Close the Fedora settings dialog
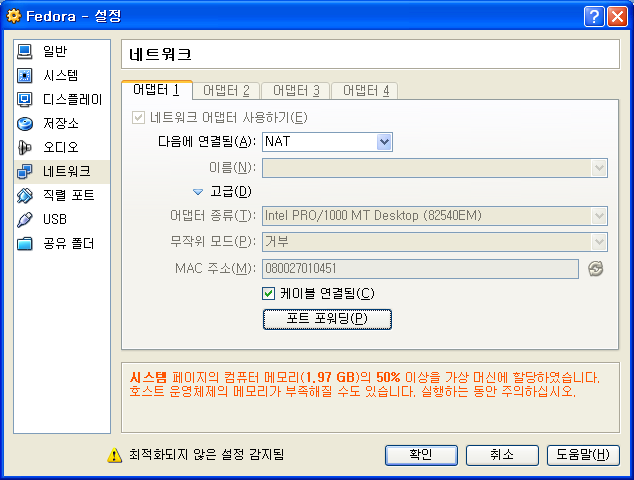Screen dimensions: 634x480 coord(617,17)
